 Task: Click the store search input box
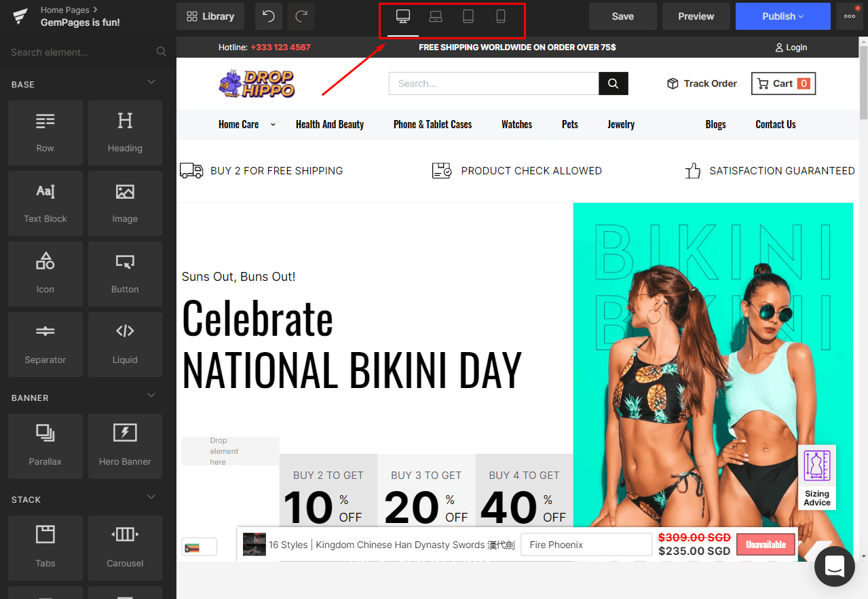coord(493,83)
